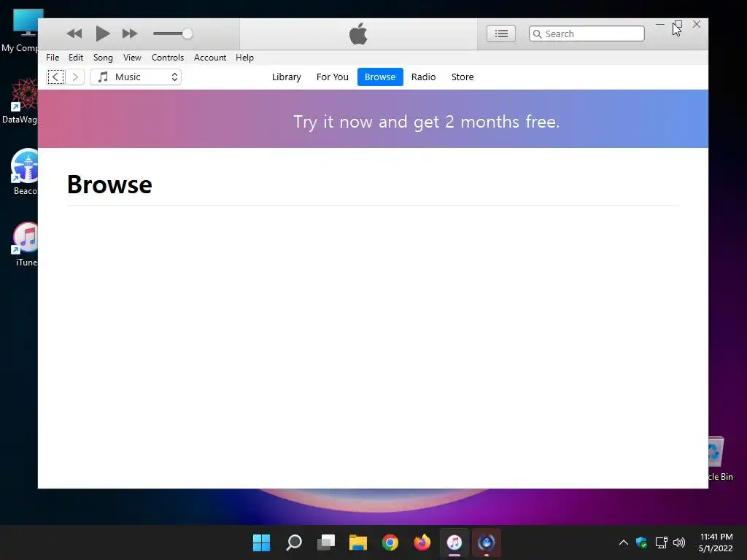Open Task View on the taskbar
This screenshot has width=747, height=560.
point(326,542)
